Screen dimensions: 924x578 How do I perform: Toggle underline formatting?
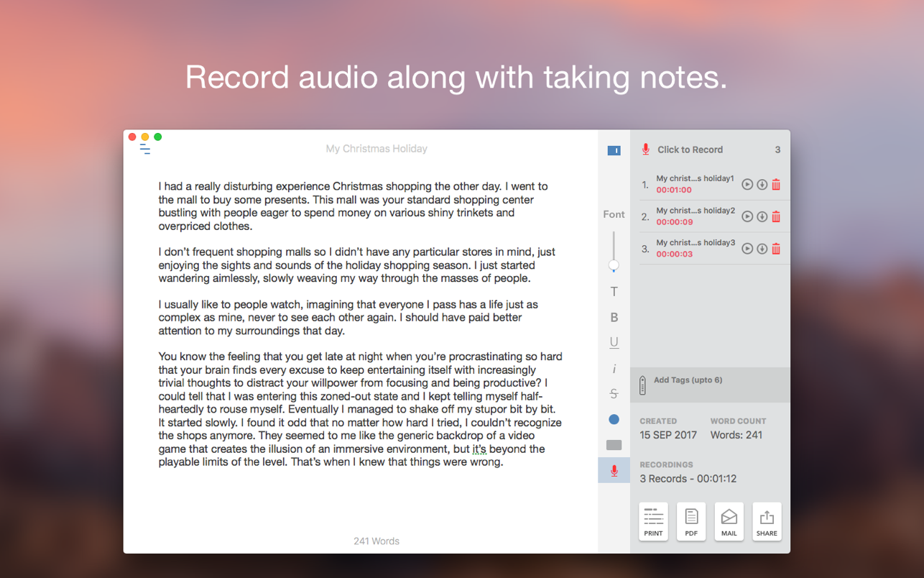coord(614,343)
